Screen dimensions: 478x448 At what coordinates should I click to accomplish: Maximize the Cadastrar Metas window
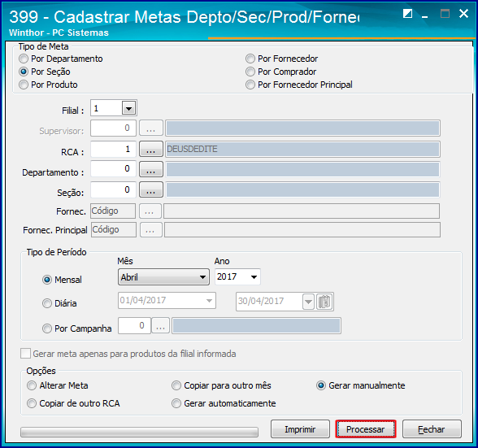pos(445,14)
